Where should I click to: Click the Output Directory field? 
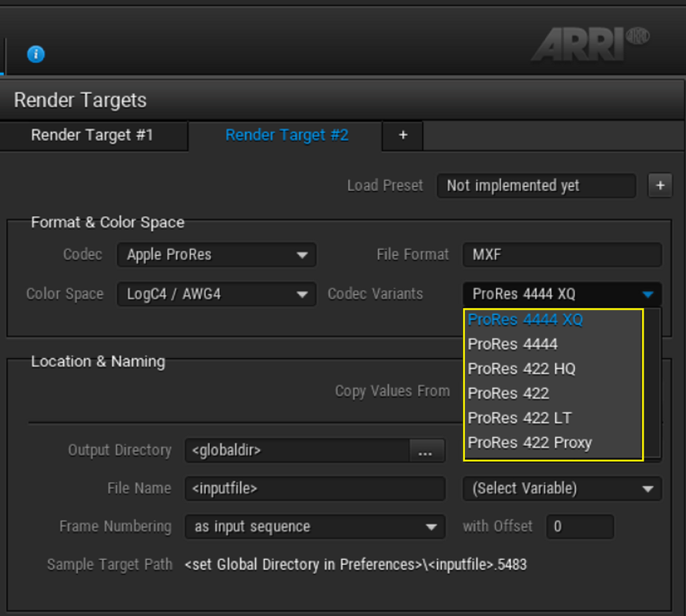click(297, 450)
